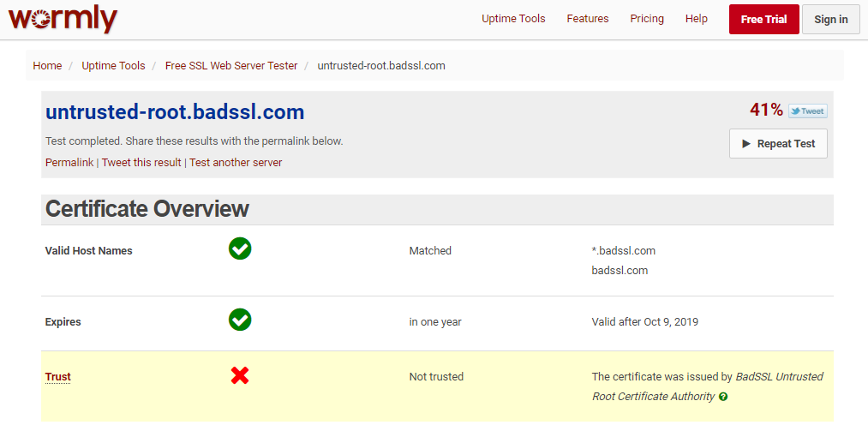Click the Tweet button icon

tap(807, 111)
